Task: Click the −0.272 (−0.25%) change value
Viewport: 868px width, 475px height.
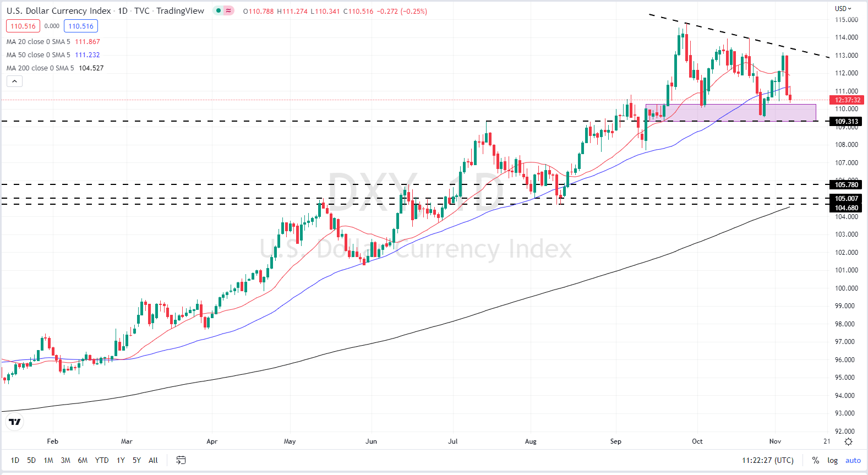Action: 402,11
